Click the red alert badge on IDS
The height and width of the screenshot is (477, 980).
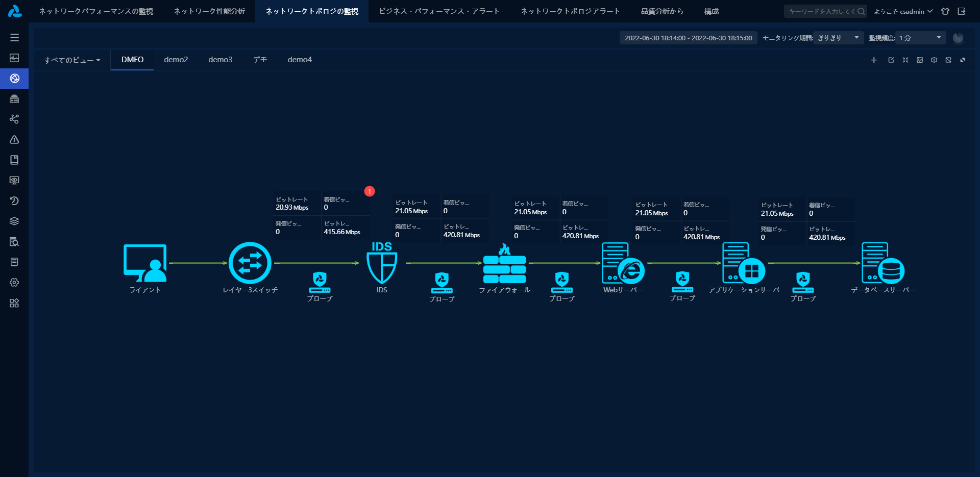(x=370, y=191)
